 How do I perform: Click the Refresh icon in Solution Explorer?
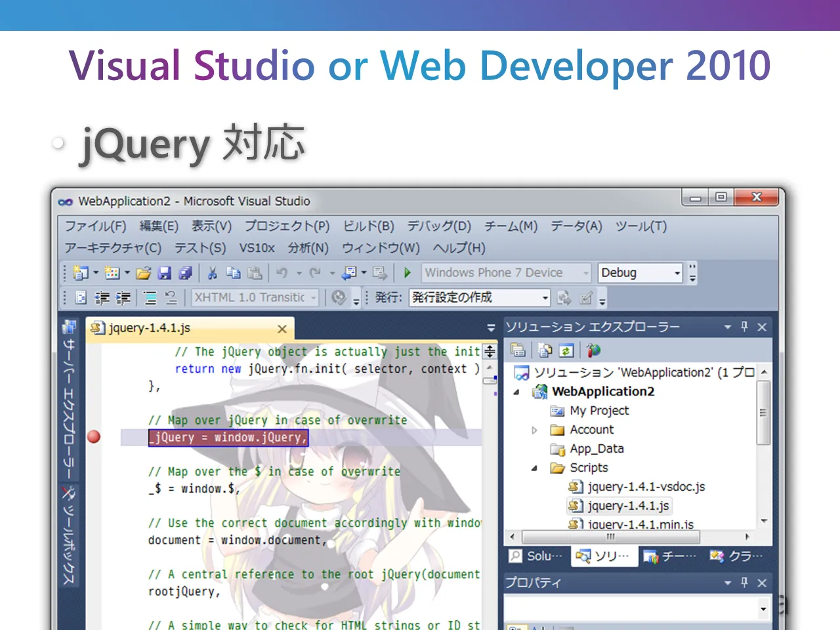point(566,350)
